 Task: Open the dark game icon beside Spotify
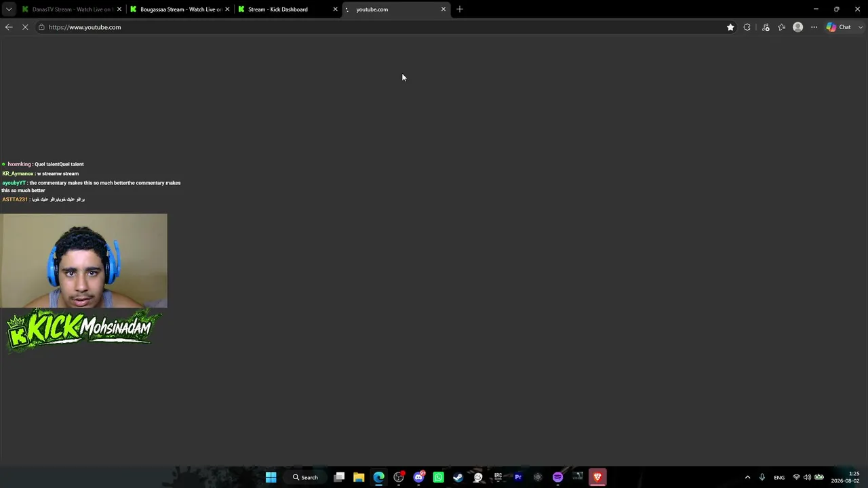click(x=578, y=477)
